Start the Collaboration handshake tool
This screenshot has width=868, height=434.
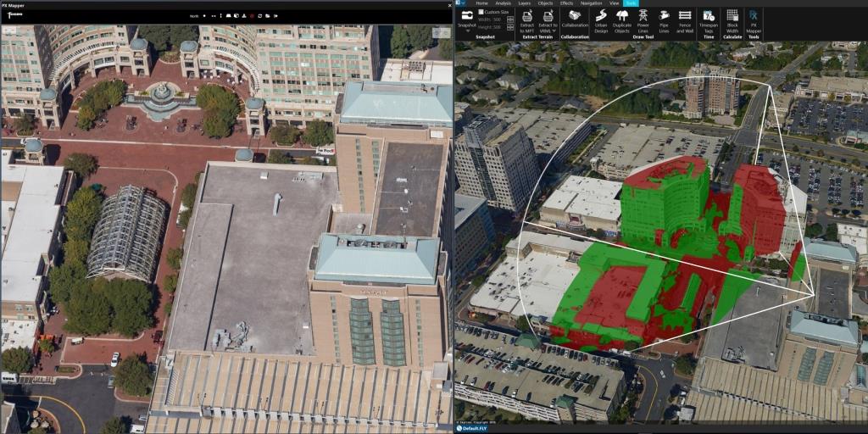click(576, 18)
